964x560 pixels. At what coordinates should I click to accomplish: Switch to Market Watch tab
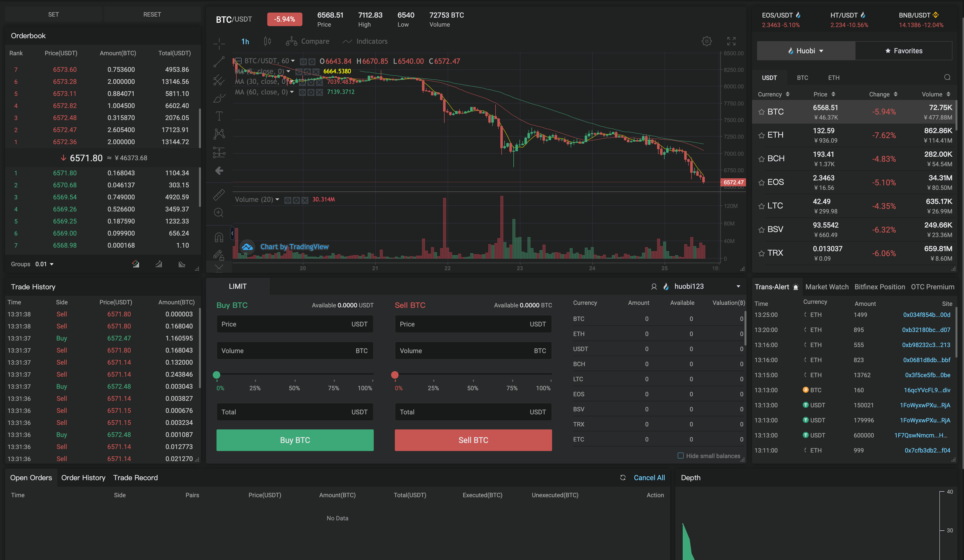827,287
